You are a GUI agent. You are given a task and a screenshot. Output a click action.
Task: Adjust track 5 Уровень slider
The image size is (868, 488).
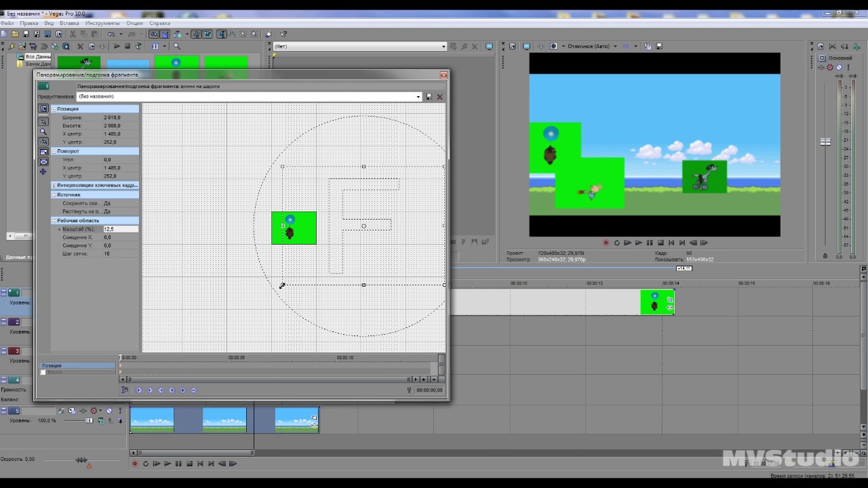89,420
